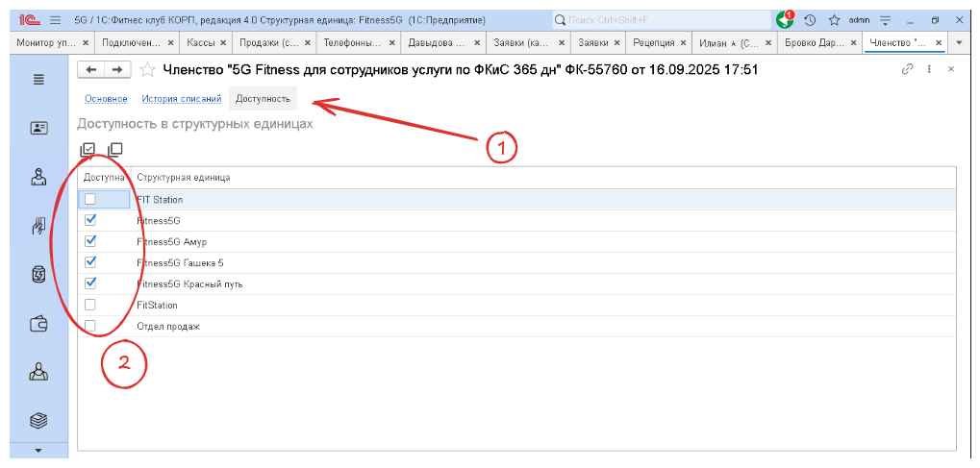
Task: Open the notifications bell icon
Action: click(x=785, y=20)
